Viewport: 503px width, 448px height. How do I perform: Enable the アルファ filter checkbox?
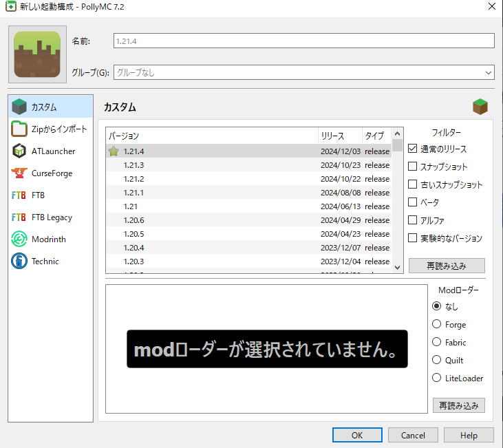point(413,220)
